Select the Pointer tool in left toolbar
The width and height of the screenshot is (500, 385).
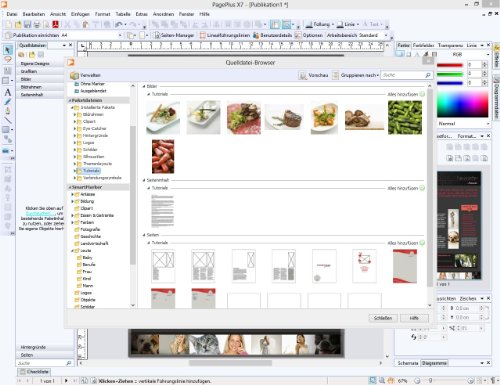coord(7,50)
